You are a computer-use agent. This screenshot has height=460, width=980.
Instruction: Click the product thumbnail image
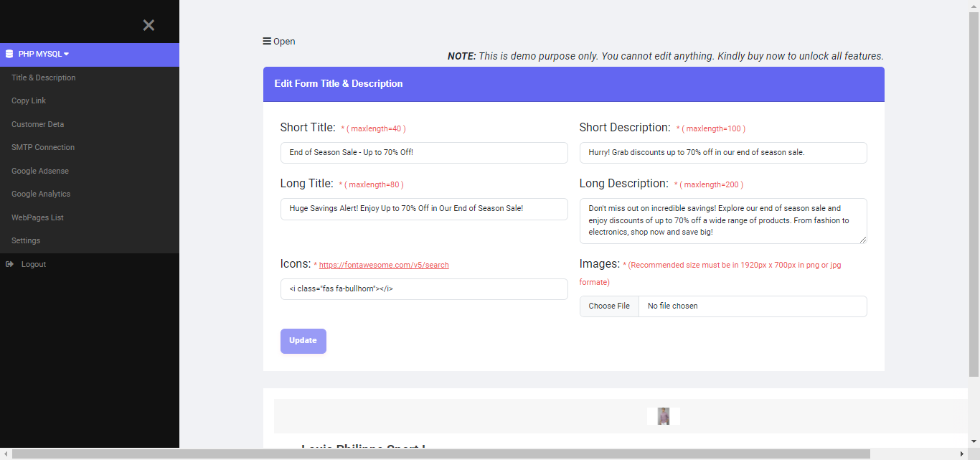click(664, 416)
